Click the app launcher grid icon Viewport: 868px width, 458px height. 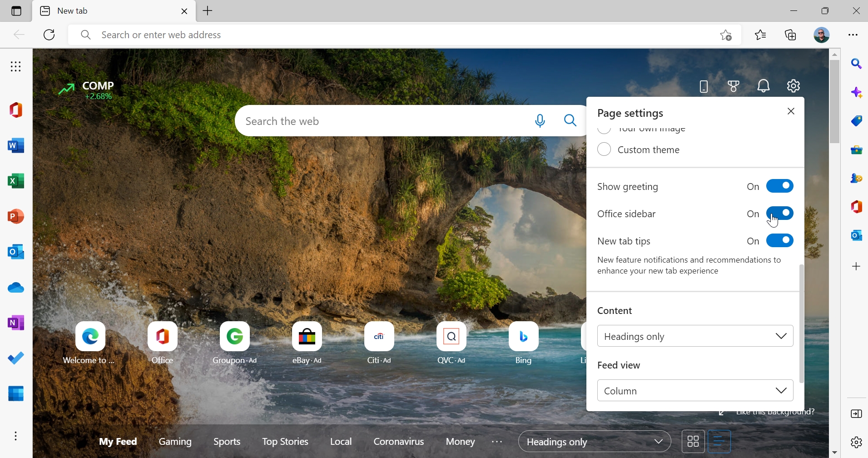click(16, 67)
